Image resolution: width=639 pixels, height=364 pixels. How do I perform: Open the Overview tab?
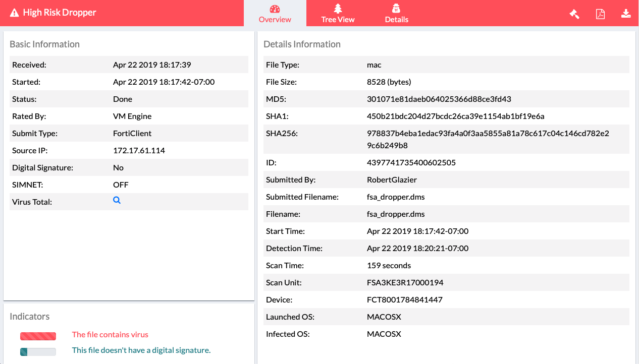275,14
